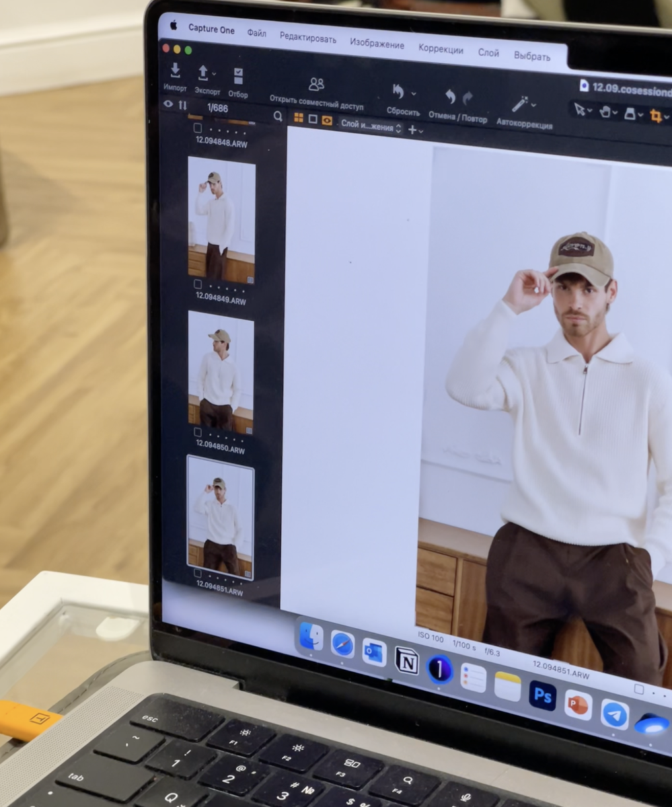Click the add layer plus button
This screenshot has width=672, height=807.
tap(412, 129)
